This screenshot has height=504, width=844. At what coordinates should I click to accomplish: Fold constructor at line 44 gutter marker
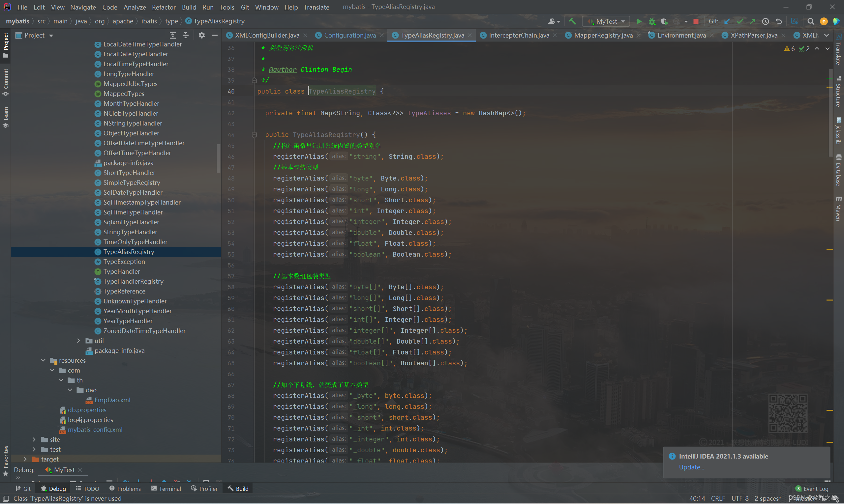click(254, 135)
